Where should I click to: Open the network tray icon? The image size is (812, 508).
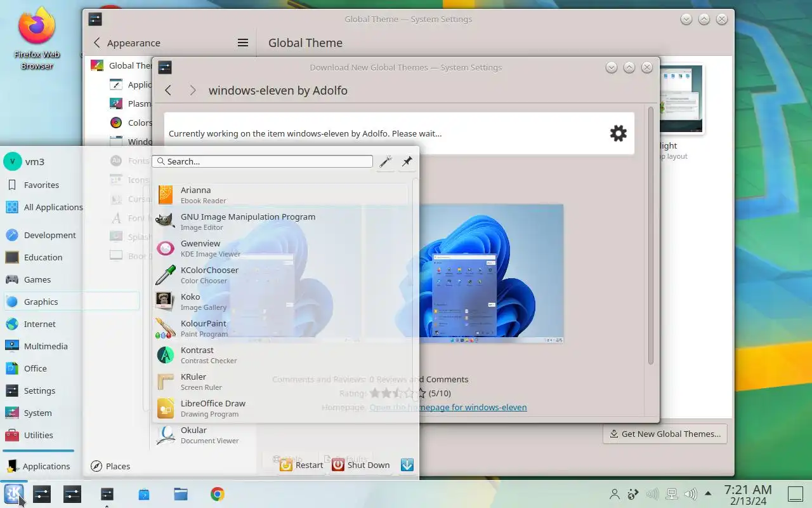[671, 494]
